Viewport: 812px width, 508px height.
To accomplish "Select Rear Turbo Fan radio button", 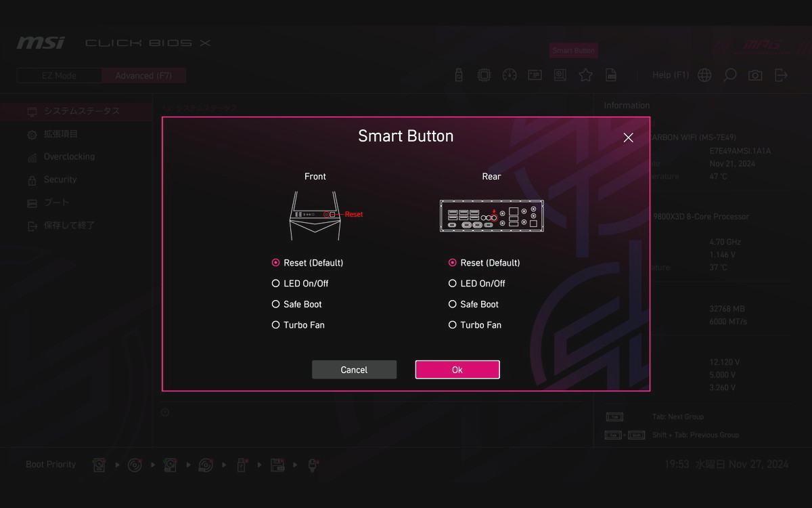I will pyautogui.click(x=474, y=325).
